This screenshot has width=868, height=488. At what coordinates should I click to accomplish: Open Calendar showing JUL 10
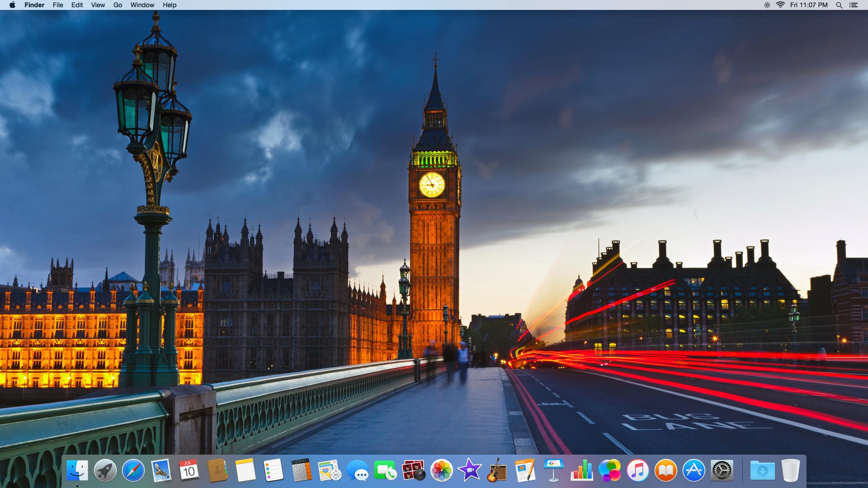(x=189, y=471)
